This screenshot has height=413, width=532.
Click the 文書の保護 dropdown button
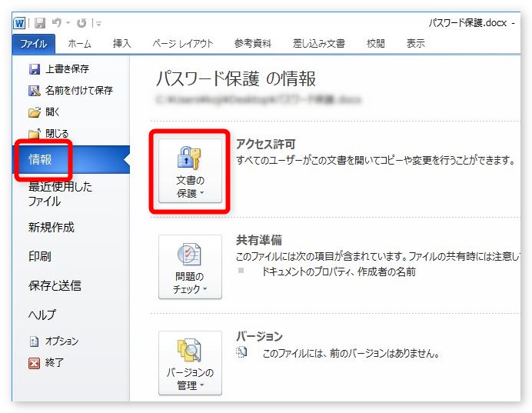pos(191,171)
